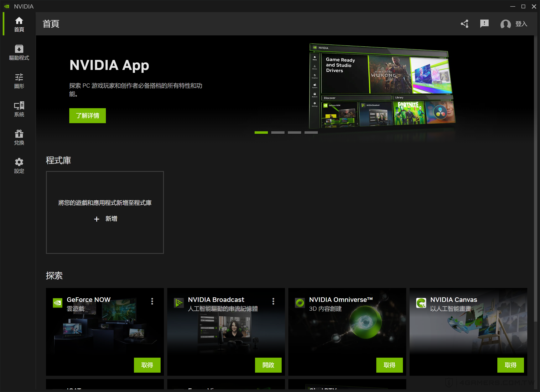Image resolution: width=540 pixels, height=392 pixels.
Task: Maximize the NVIDIA window
Action: coord(523,6)
